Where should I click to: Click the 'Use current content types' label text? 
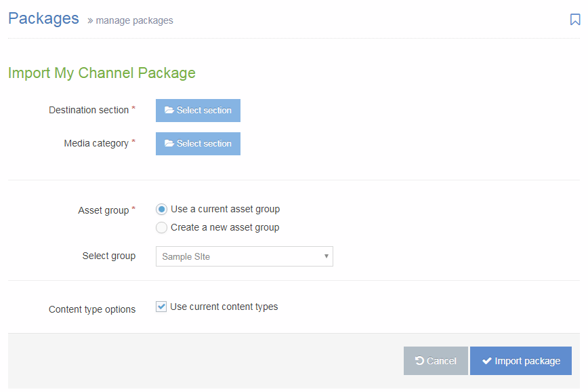click(224, 307)
